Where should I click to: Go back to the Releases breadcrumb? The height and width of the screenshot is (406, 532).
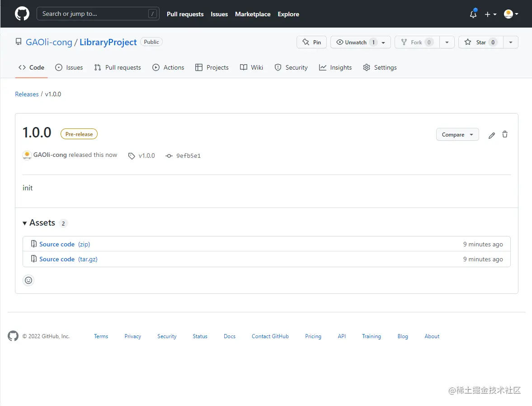[x=27, y=94]
